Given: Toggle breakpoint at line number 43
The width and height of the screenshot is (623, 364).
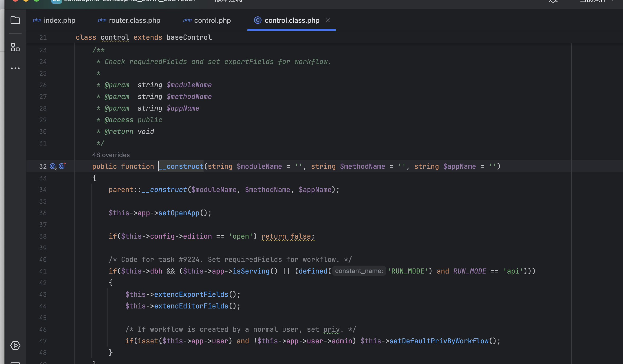Looking at the screenshot, I should pos(43,294).
